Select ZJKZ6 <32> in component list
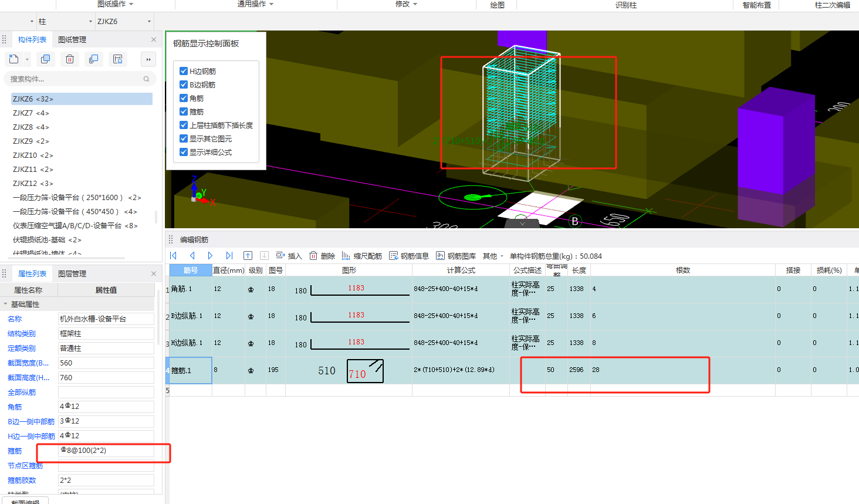This screenshot has width=859, height=504. tap(82, 99)
